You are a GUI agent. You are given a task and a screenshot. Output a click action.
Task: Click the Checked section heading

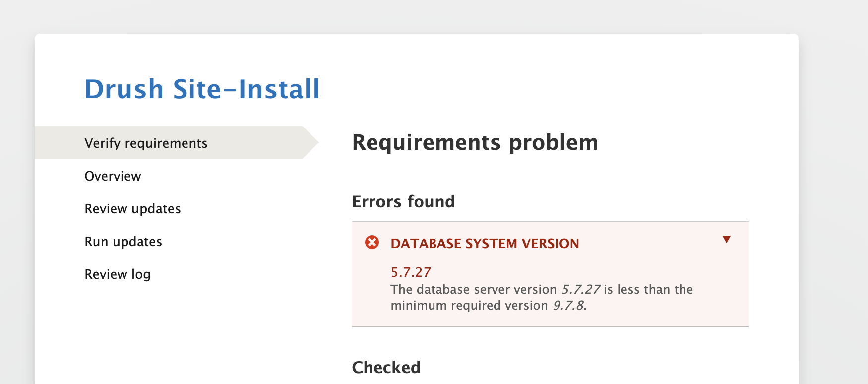386,367
